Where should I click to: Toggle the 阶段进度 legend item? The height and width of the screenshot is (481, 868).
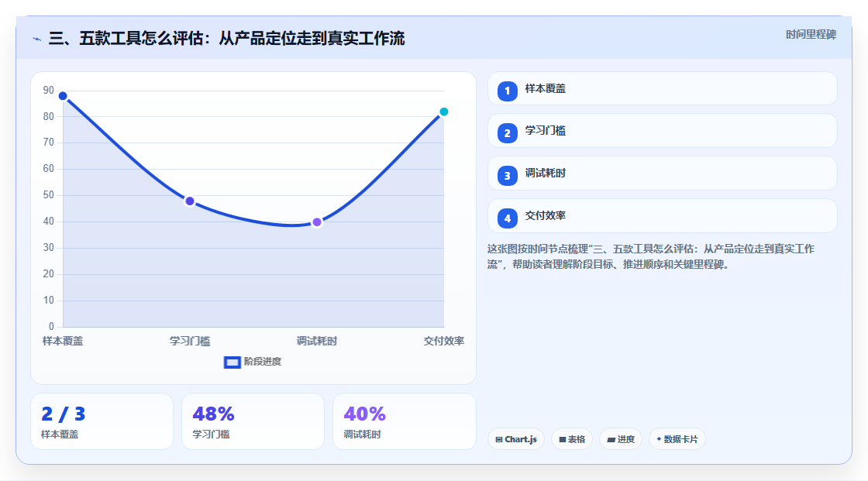coord(253,362)
